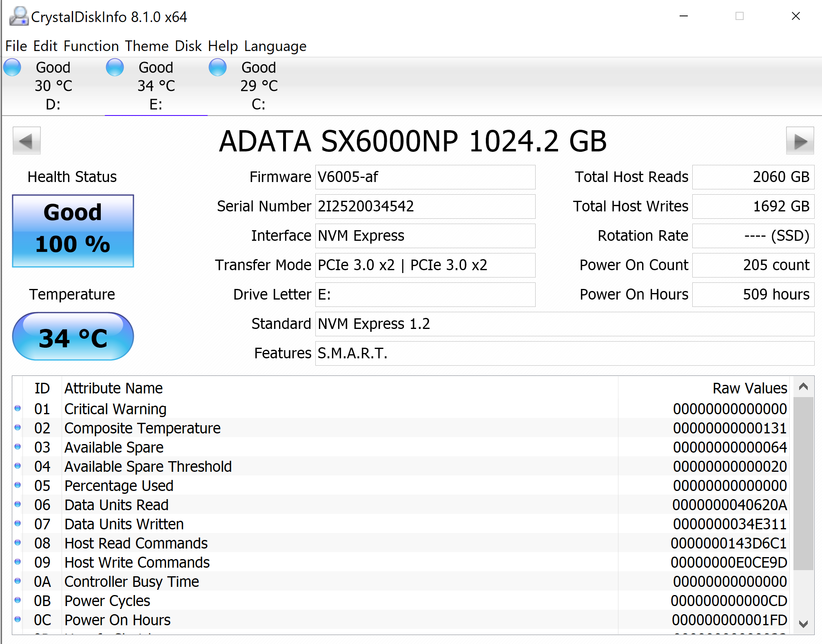Select the Host Read Commands attribute name
This screenshot has width=822, height=644.
(x=136, y=543)
